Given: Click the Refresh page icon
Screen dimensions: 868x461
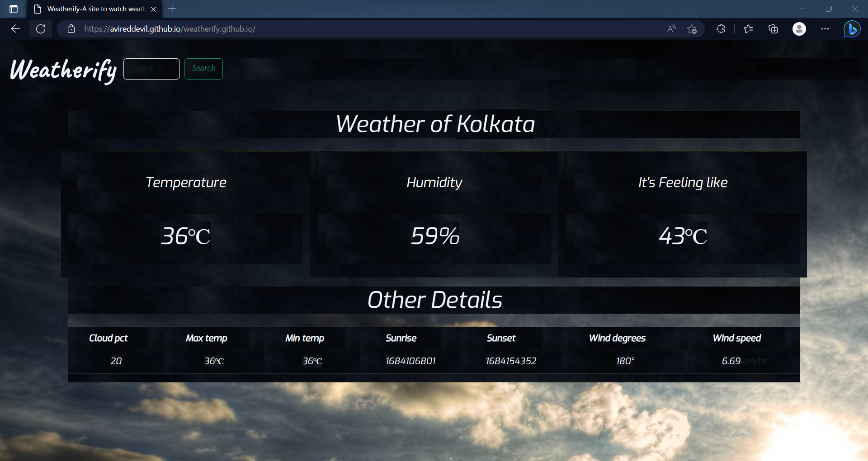Looking at the screenshot, I should coord(41,28).
